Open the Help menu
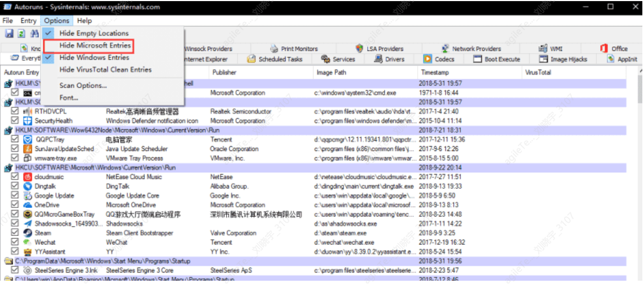644x284 pixels. click(84, 21)
